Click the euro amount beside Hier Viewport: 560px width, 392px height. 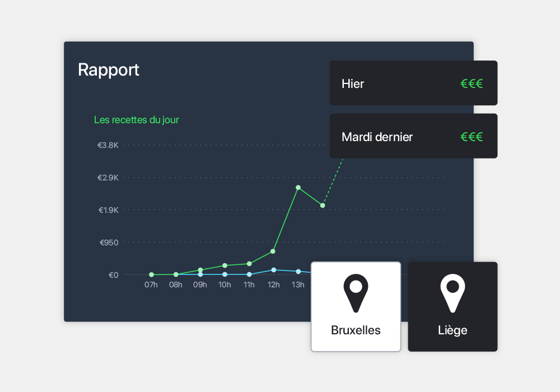click(x=472, y=83)
